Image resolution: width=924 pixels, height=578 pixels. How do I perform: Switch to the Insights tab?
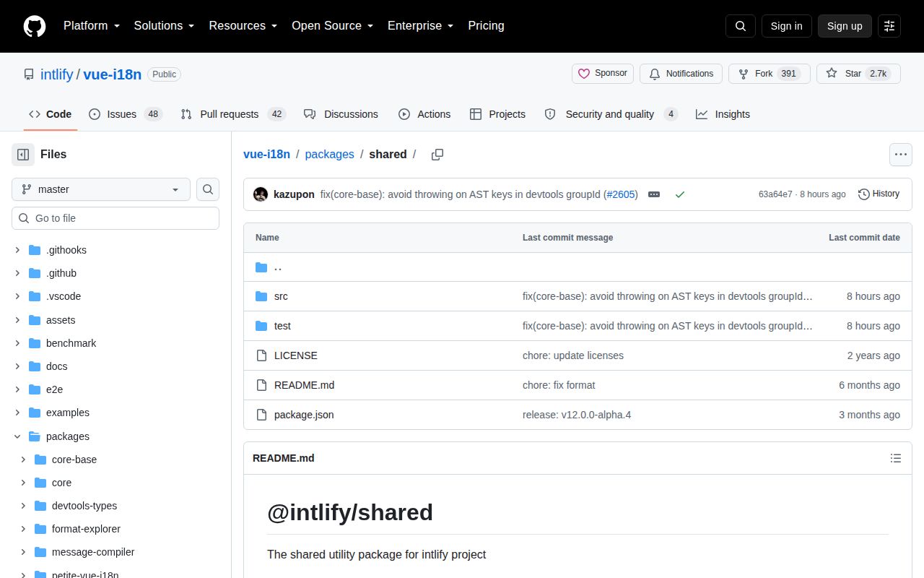click(723, 114)
